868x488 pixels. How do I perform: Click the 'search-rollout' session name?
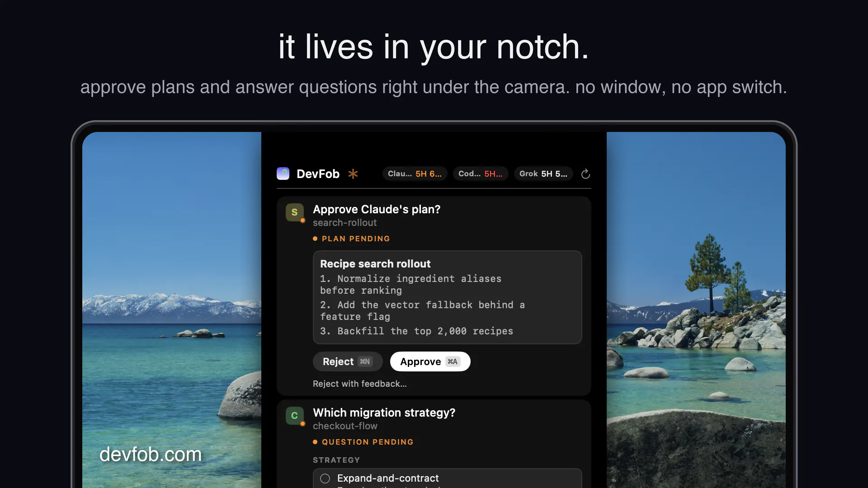[x=344, y=223]
